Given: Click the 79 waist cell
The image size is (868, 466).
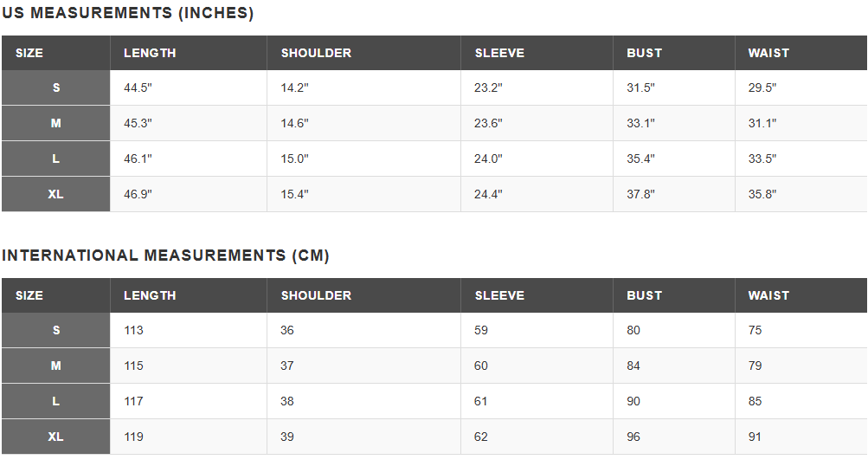Looking at the screenshot, I should (755, 366).
